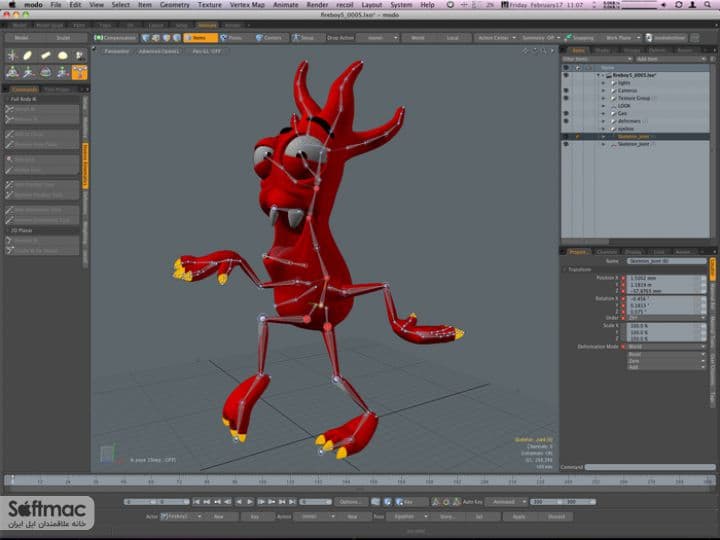
Task: Click the Position X value field
Action: (x=665, y=278)
